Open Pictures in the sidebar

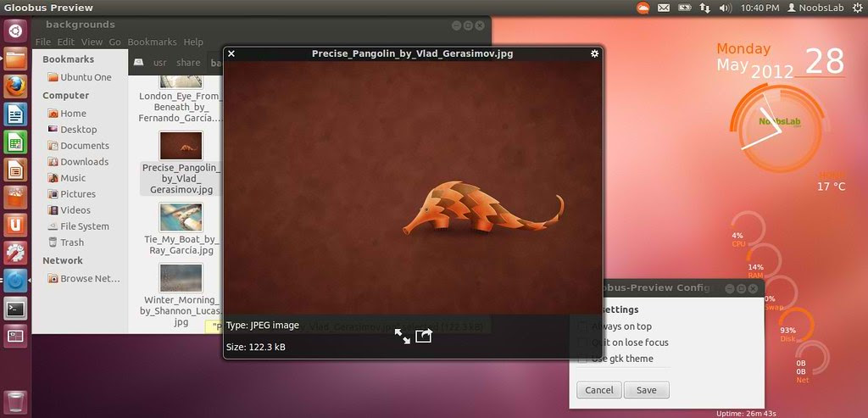pyautogui.click(x=71, y=194)
